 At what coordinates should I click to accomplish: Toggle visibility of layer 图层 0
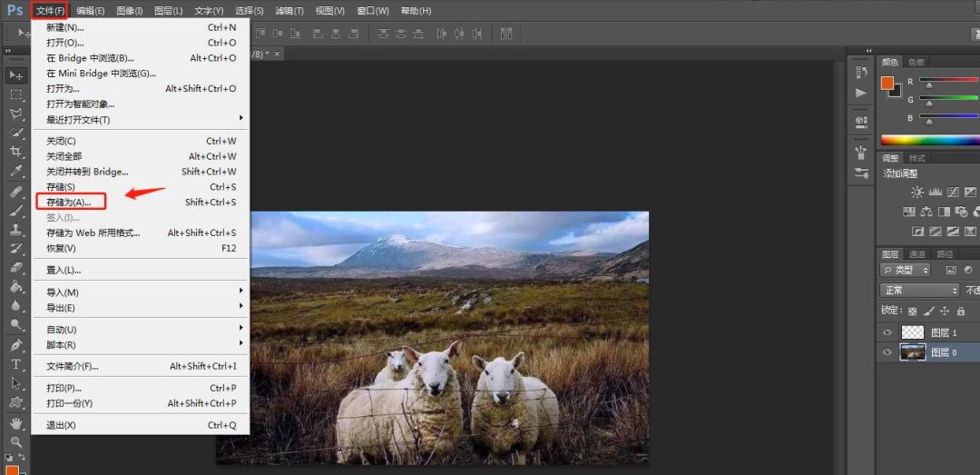(x=887, y=352)
